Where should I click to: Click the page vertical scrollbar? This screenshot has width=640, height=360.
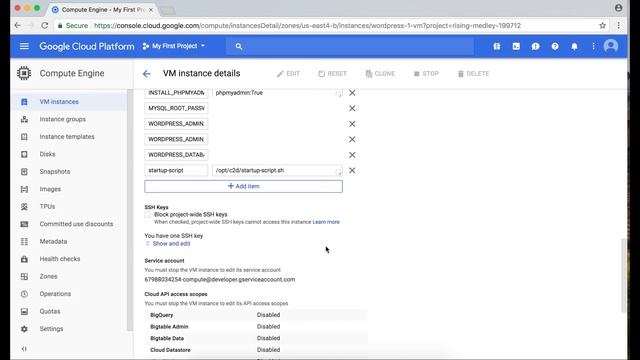coord(623,276)
